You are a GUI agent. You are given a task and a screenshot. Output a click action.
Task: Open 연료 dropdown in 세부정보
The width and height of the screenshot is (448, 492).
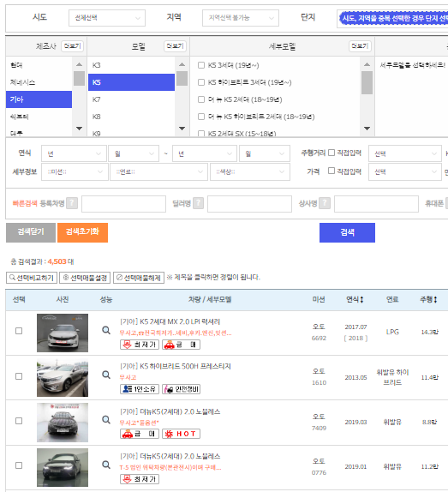pyautogui.click(x=159, y=172)
